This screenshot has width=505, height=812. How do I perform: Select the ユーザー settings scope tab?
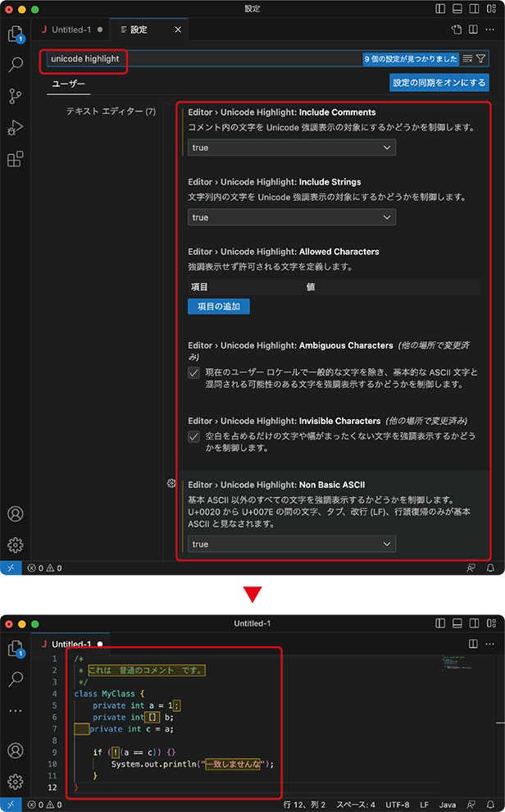coord(68,84)
